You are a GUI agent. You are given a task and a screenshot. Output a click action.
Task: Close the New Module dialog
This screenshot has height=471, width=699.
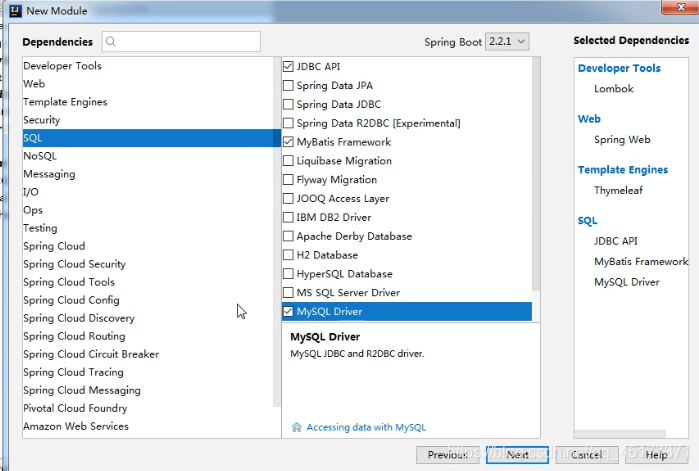pyautogui.click(x=681, y=7)
